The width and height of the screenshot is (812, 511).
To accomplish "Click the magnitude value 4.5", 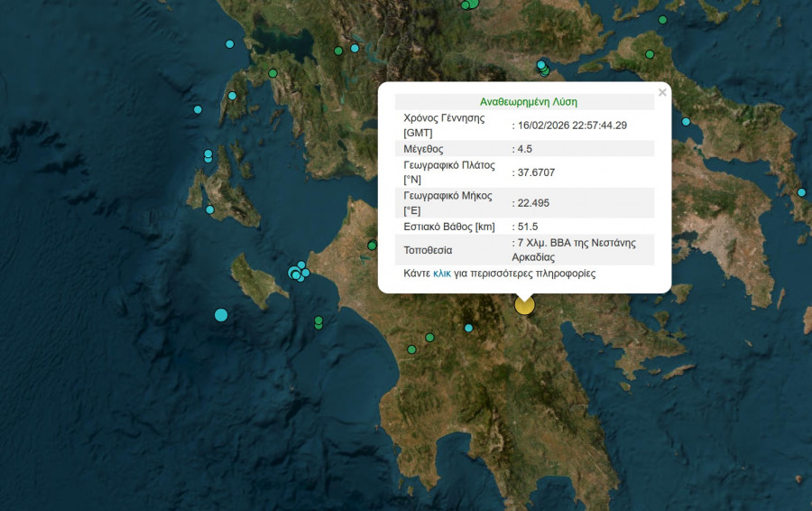I will [525, 149].
